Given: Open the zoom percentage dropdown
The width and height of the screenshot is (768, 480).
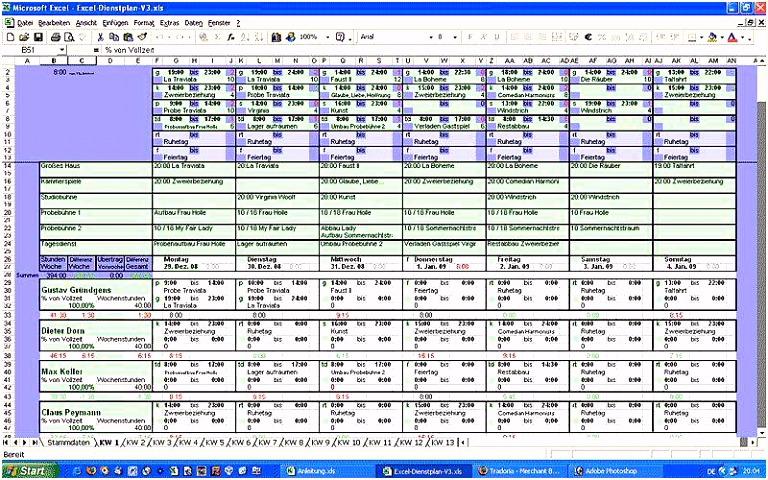Looking at the screenshot, I should [328, 37].
